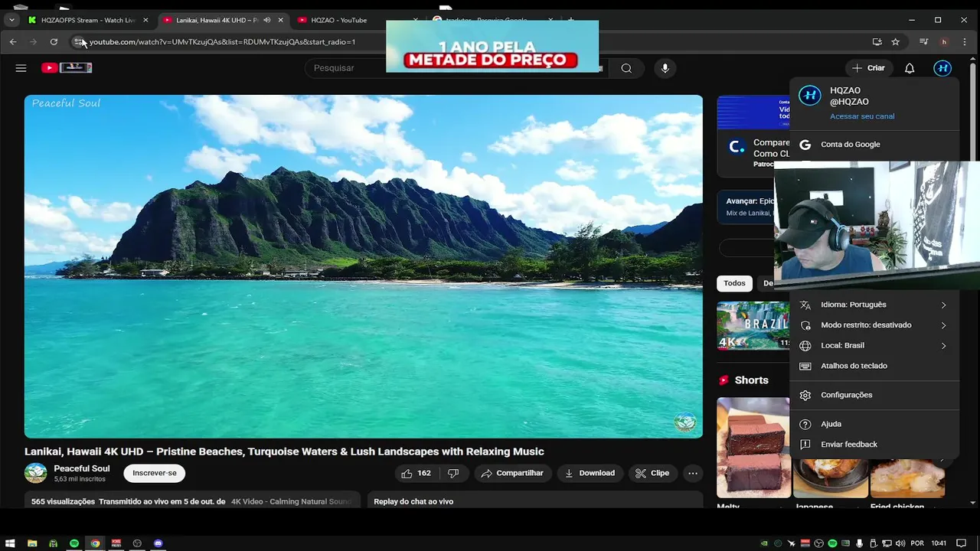Click the install app icon in the address bar
The height and width of the screenshot is (551, 980).
(877, 42)
